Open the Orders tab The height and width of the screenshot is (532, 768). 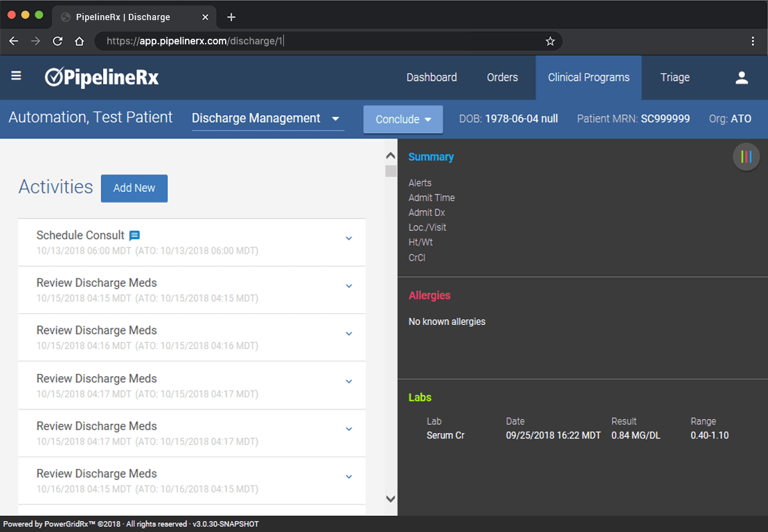pyautogui.click(x=502, y=78)
